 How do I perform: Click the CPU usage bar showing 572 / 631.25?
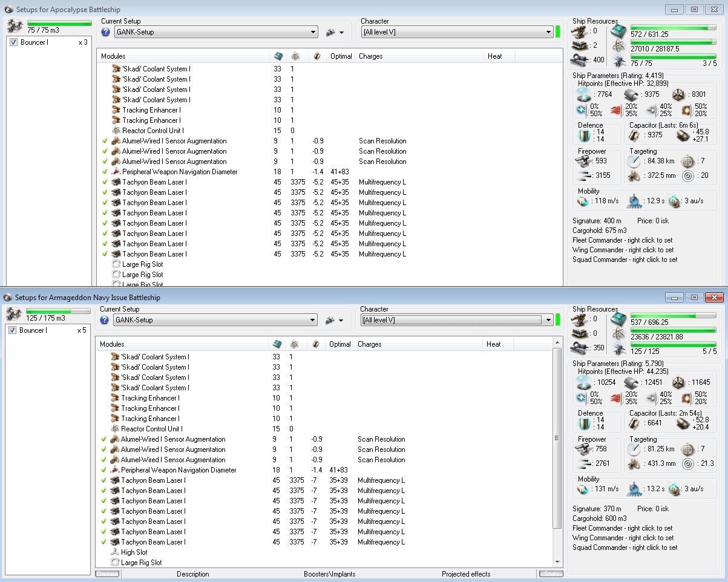pyautogui.click(x=674, y=28)
